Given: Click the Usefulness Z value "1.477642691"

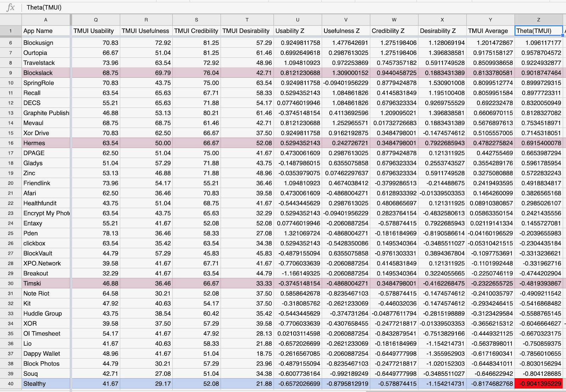Looking at the screenshot, I should [346, 43].
